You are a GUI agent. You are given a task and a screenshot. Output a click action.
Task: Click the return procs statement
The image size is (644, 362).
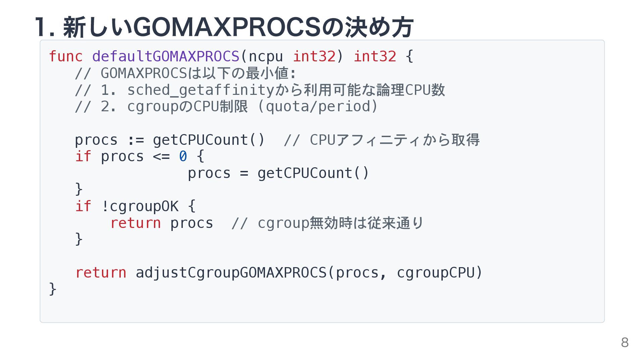tap(162, 223)
